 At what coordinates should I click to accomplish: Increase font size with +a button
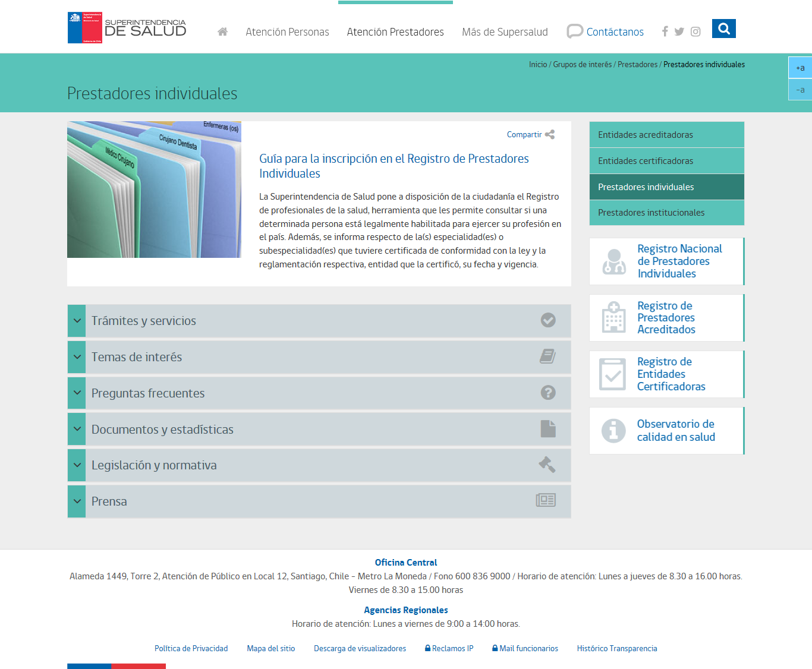[800, 68]
